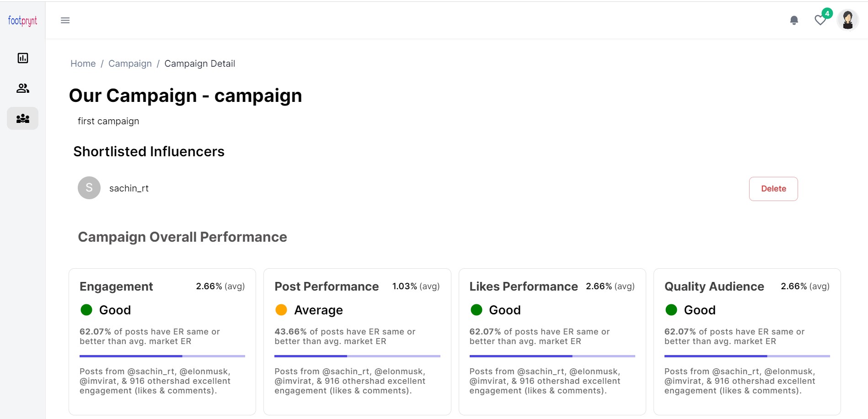Click the orange Average status indicator

281,310
